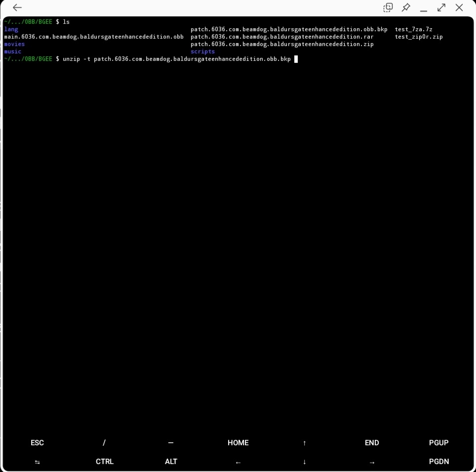Tap the back arrow in the top-left
This screenshot has height=472, width=476.
click(17, 7)
